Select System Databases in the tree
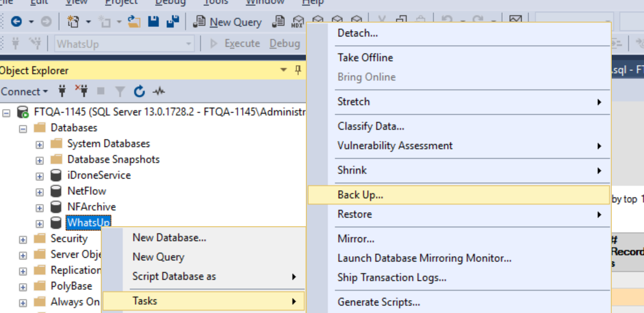 109,144
